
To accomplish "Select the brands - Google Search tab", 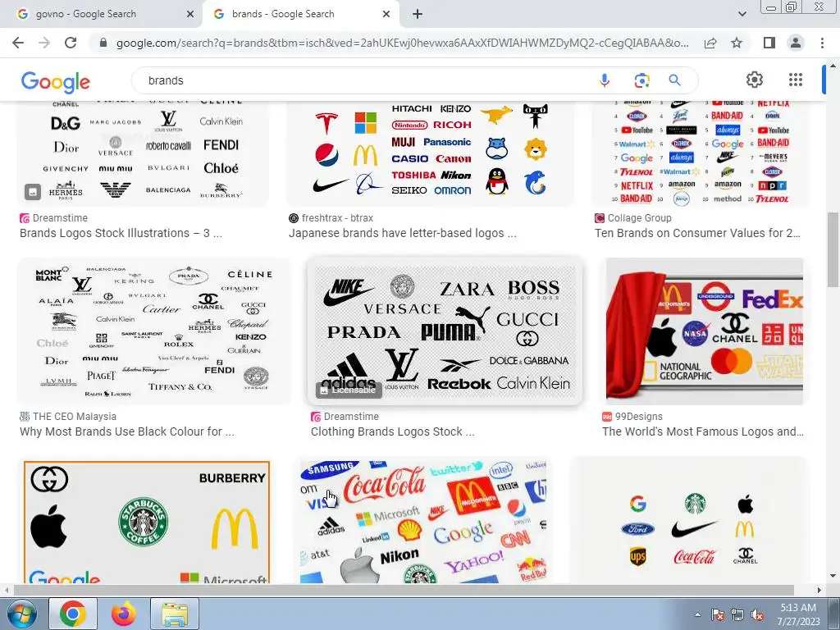I will coord(300,14).
